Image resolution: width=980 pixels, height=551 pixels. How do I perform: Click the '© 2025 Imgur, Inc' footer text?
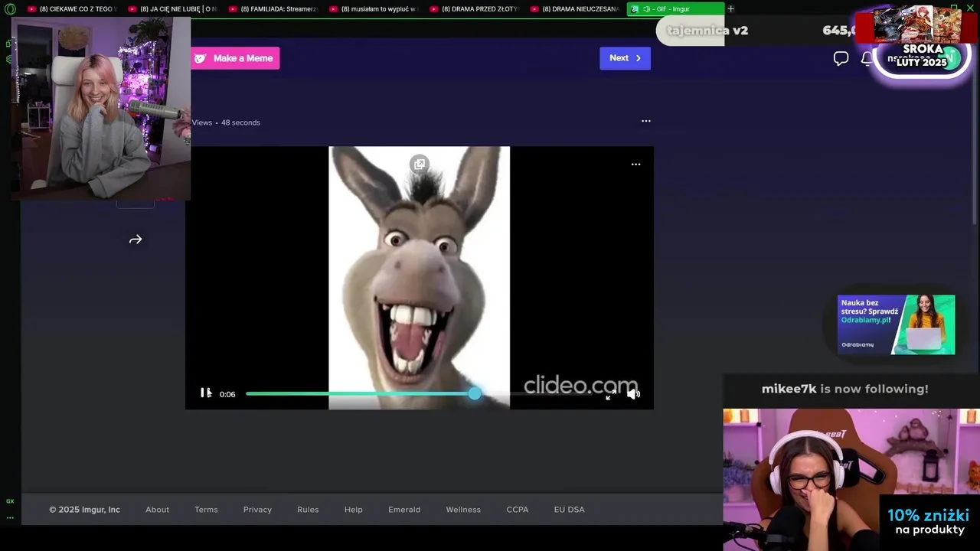[85, 510]
